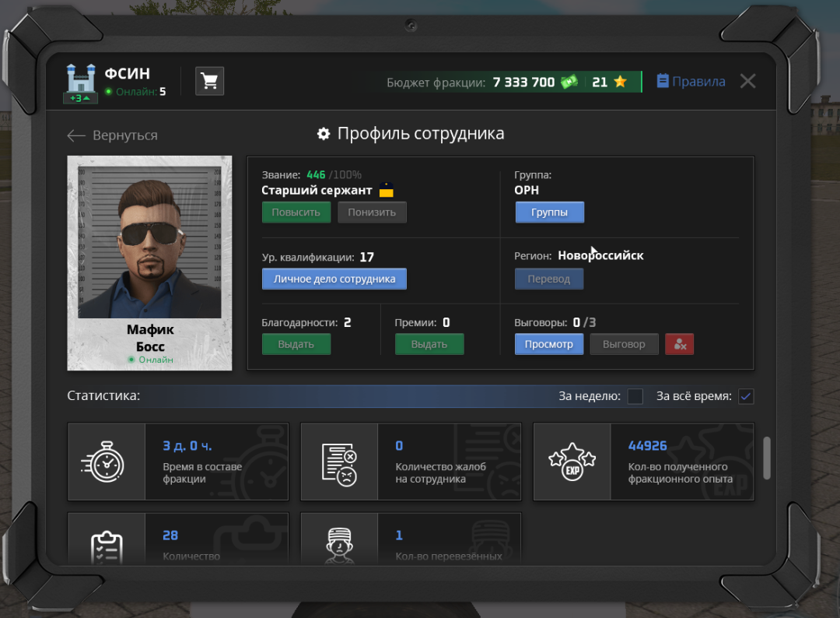This screenshot has width=840, height=618.
Task: Click the EXP stars experience icon
Action: (x=572, y=462)
